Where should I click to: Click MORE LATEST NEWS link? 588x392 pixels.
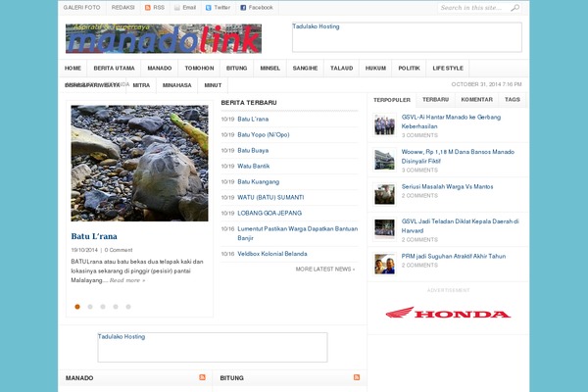[325, 269]
